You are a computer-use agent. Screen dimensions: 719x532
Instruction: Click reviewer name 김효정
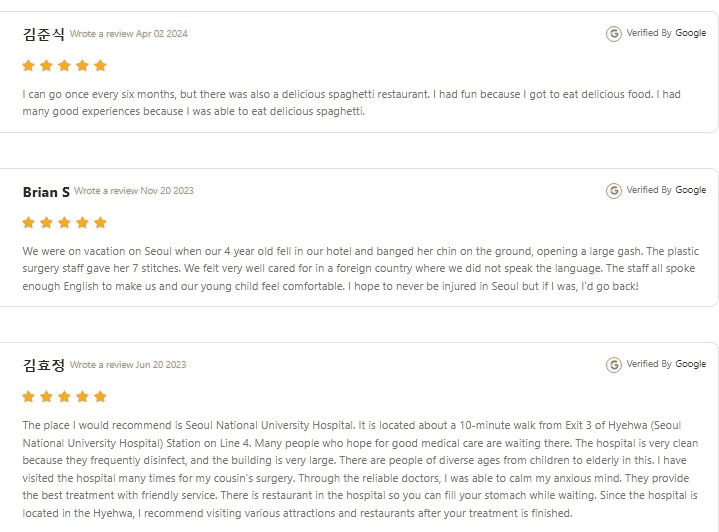44,365
